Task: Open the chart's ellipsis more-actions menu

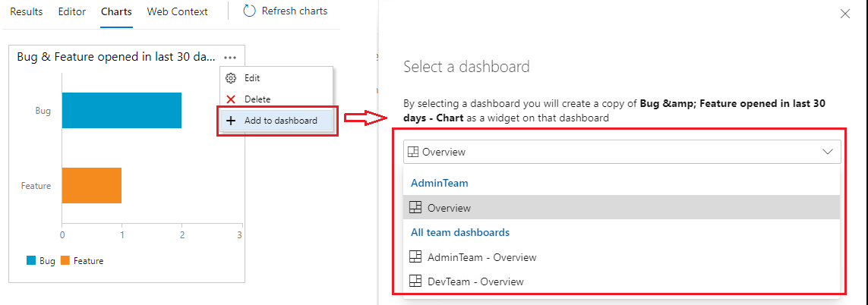Action: click(231, 57)
